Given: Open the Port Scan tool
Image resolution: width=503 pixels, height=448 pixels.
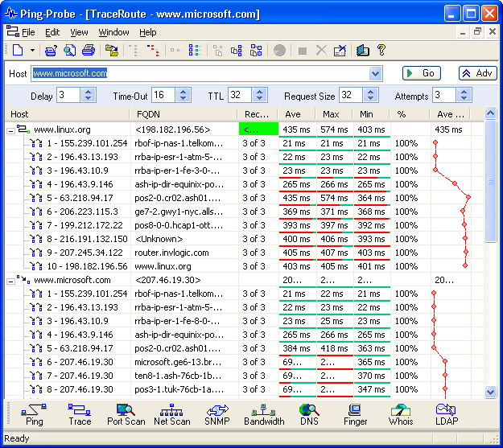Looking at the screenshot, I should [x=126, y=415].
